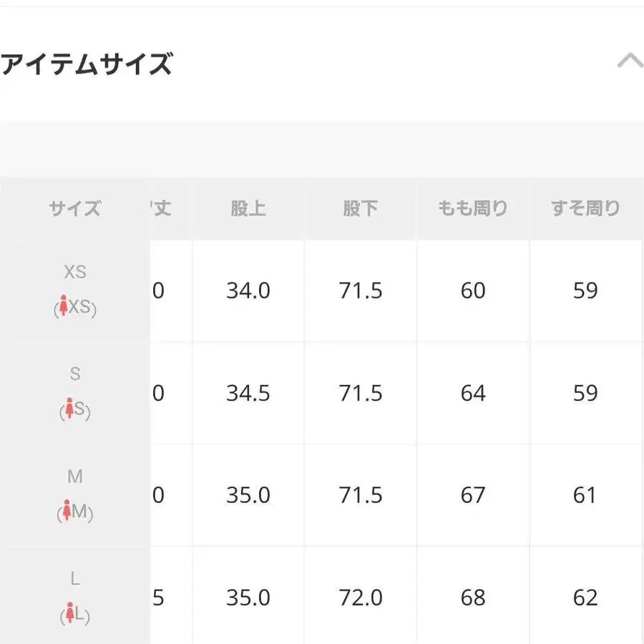Click the 64 thigh value for S
The height and width of the screenshot is (644, 644).
[473, 393]
